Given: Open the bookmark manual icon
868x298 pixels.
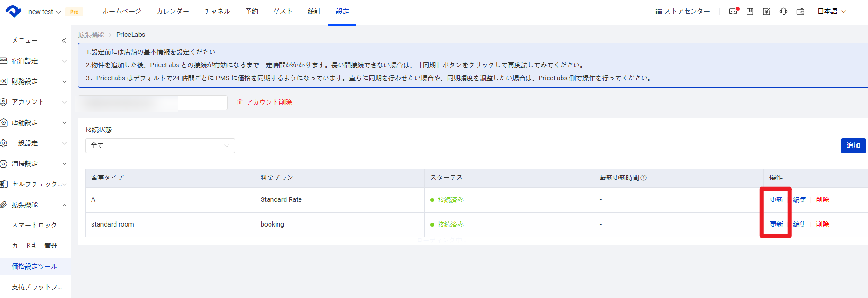Looking at the screenshot, I should pyautogui.click(x=750, y=12).
